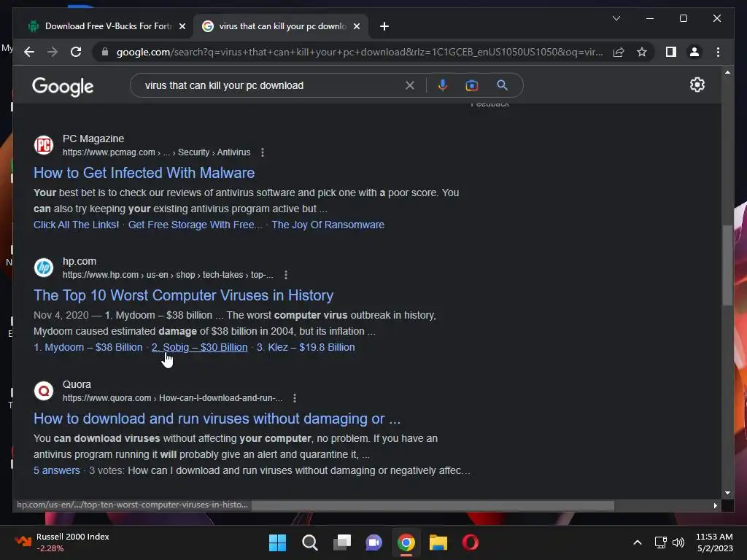
Task: Open Task View on the taskbar
Action: 341,542
